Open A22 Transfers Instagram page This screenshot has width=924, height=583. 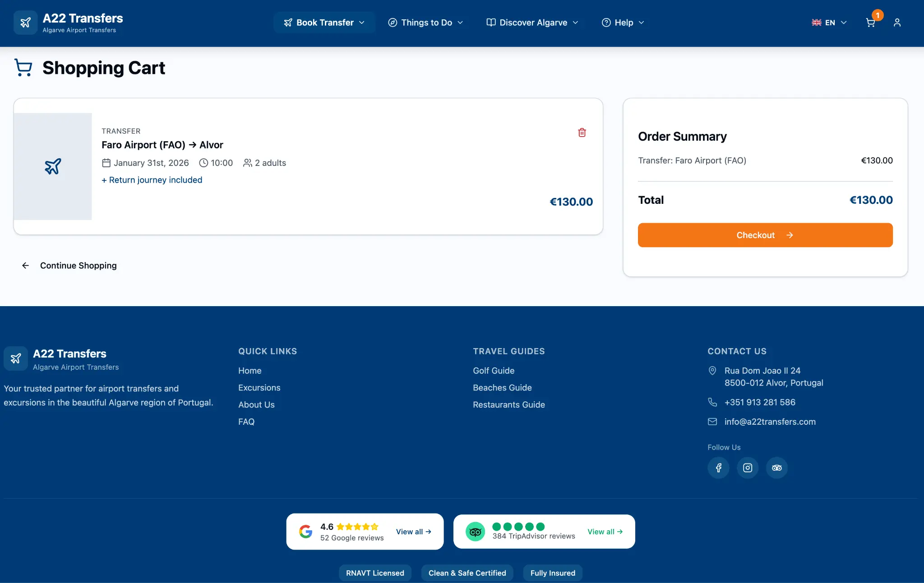[x=748, y=468]
